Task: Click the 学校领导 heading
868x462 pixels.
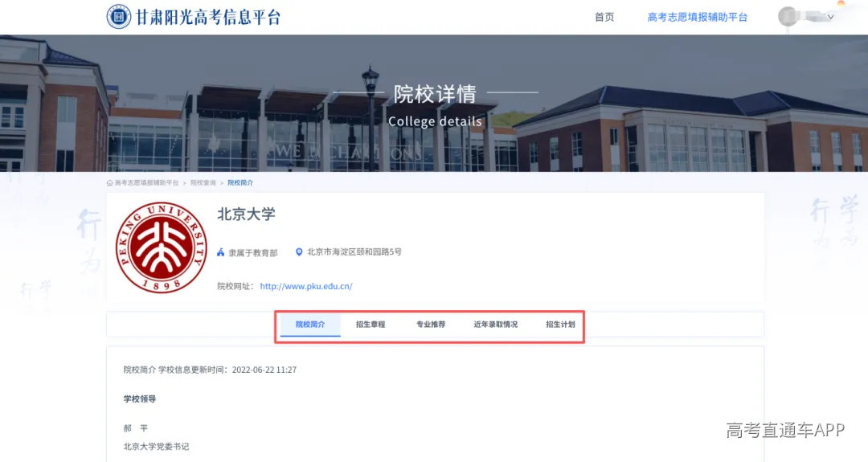Action: click(140, 399)
